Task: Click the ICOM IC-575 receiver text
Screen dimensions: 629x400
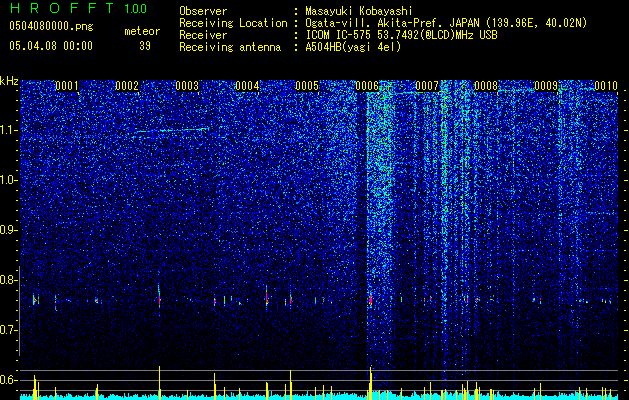Action: click(x=401, y=35)
